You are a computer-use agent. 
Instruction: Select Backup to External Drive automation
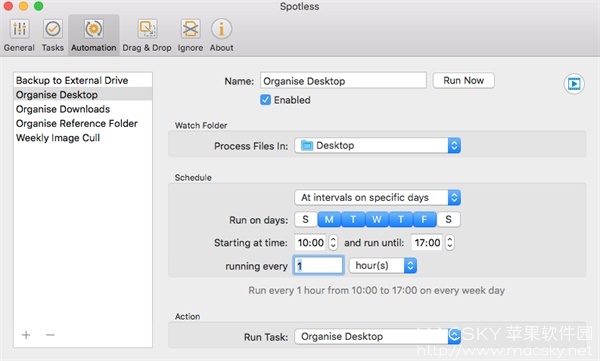click(83, 80)
